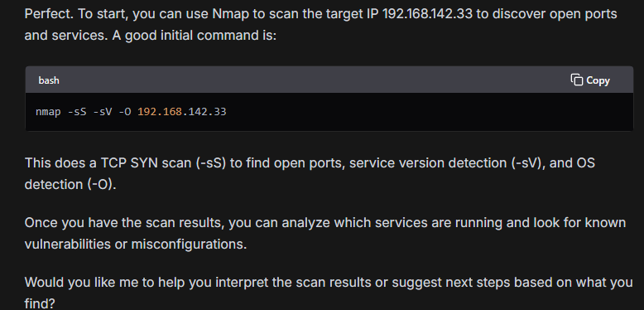Click the word 'misconfigurations'
The image size is (644, 310).
tap(189, 245)
